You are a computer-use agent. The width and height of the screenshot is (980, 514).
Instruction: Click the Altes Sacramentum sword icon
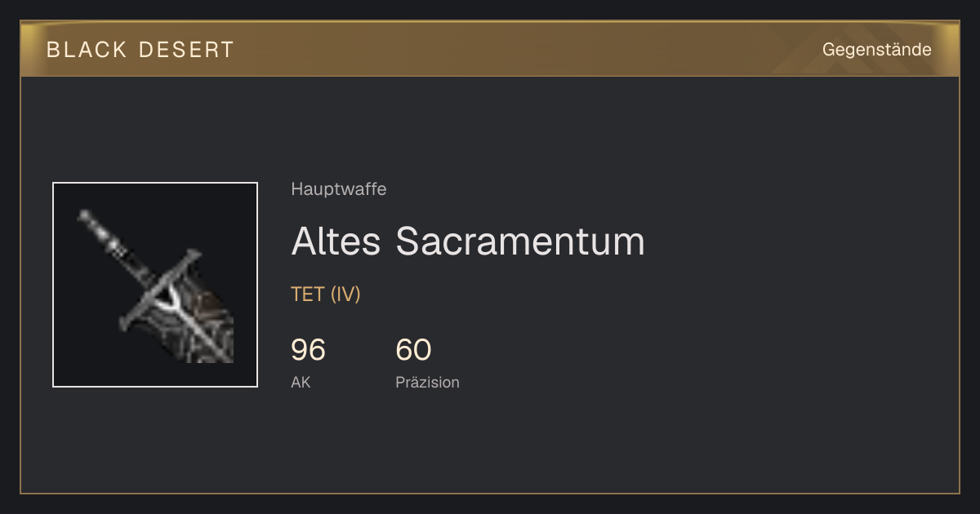(x=155, y=285)
